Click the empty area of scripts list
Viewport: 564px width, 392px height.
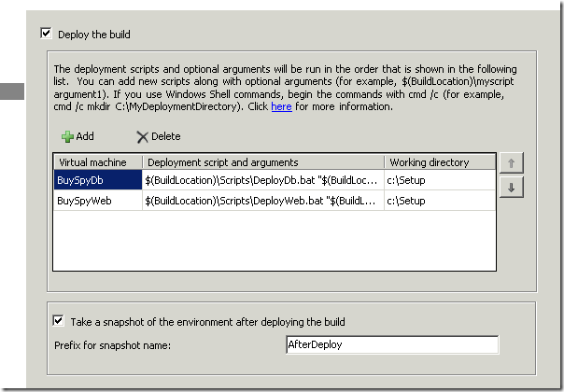pyautogui.click(x=275, y=240)
